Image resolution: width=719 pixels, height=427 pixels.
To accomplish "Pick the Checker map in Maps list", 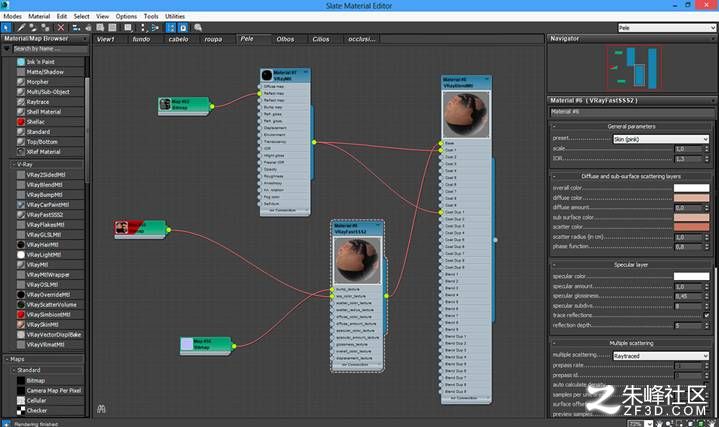I will (36, 410).
